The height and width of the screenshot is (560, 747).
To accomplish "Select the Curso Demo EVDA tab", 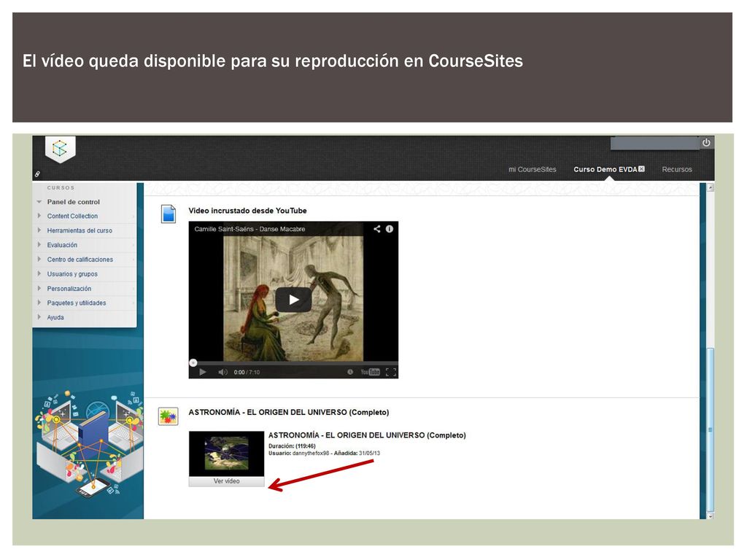I will pos(605,169).
